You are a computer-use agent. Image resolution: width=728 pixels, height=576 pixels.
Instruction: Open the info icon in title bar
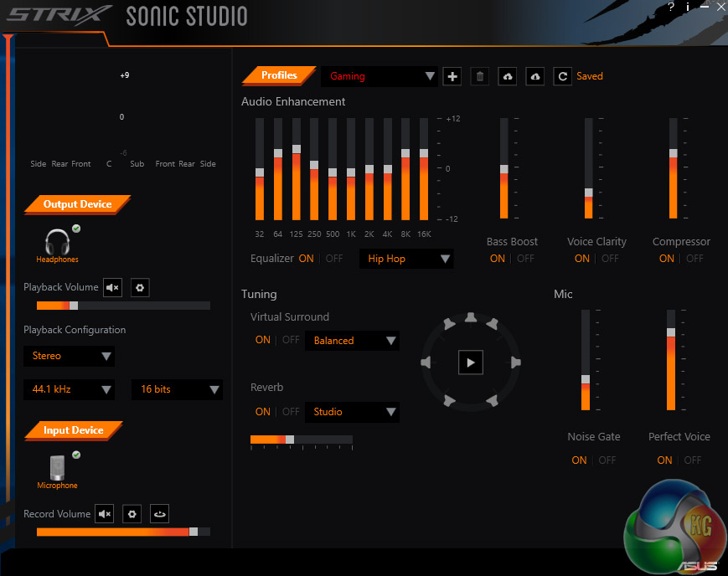click(x=688, y=7)
